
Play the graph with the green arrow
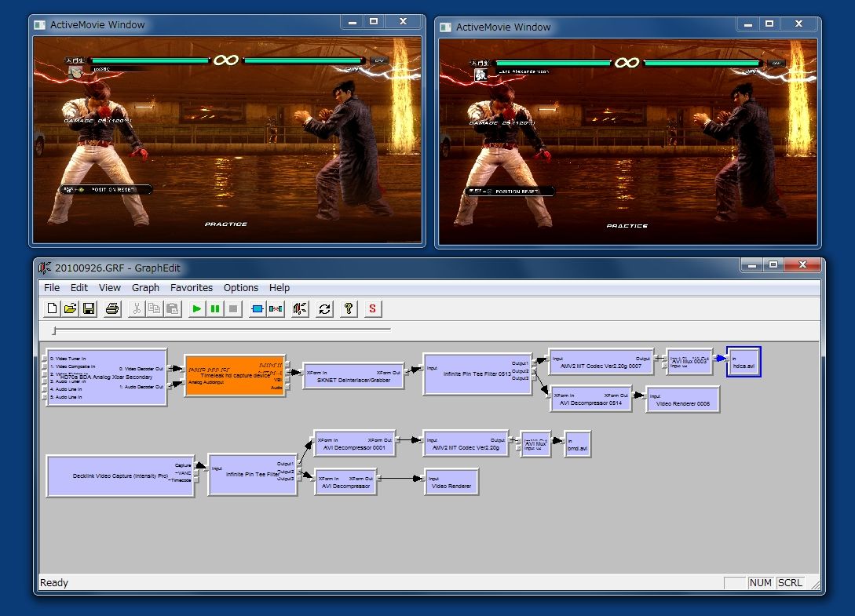(x=197, y=309)
